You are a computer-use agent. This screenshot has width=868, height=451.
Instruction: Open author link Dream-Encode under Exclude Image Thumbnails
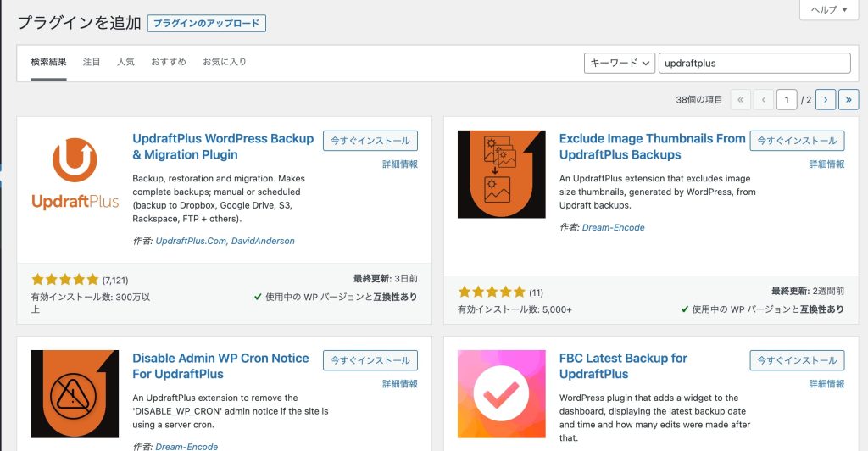614,227
